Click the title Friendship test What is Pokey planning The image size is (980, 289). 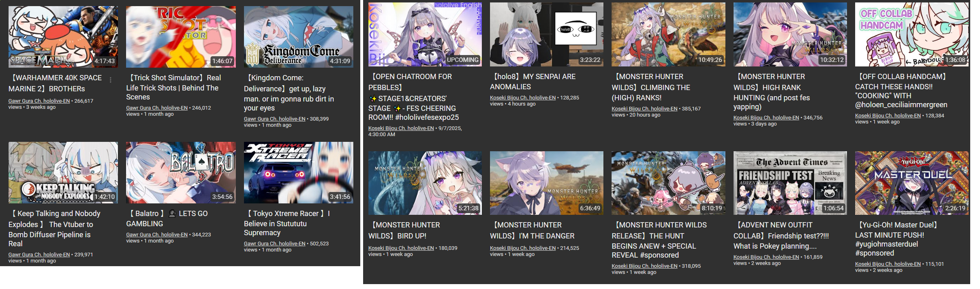click(781, 236)
